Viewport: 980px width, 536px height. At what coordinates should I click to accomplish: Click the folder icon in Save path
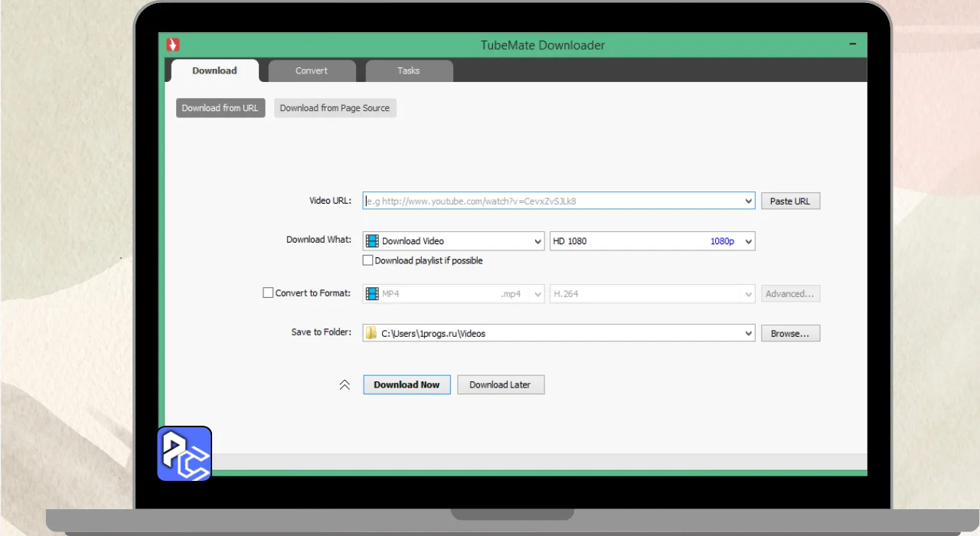click(371, 333)
